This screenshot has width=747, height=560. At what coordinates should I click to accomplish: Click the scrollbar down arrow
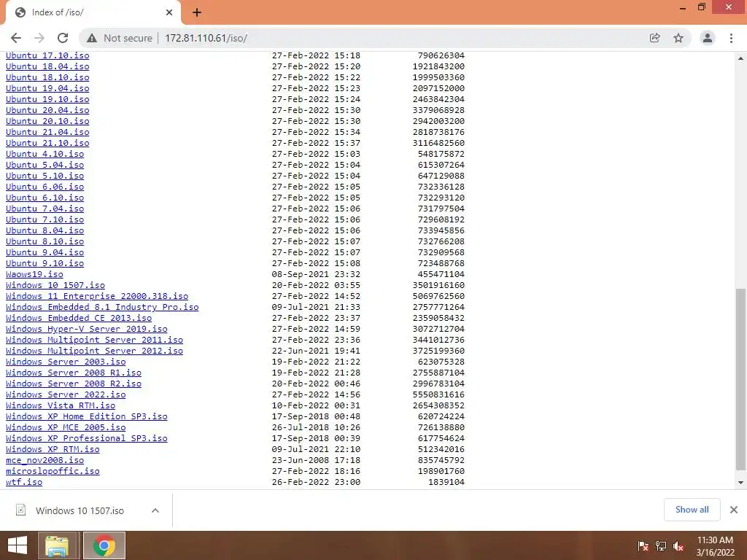click(x=741, y=483)
